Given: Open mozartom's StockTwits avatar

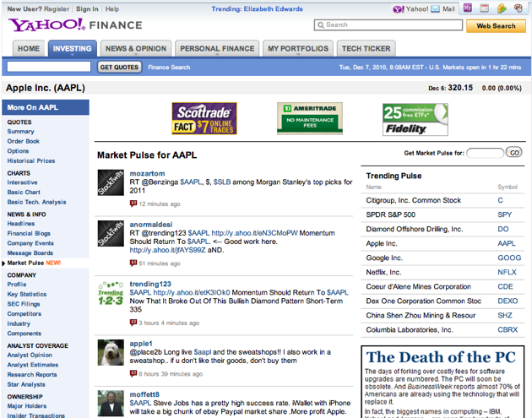Looking at the screenshot, I should [x=111, y=183].
